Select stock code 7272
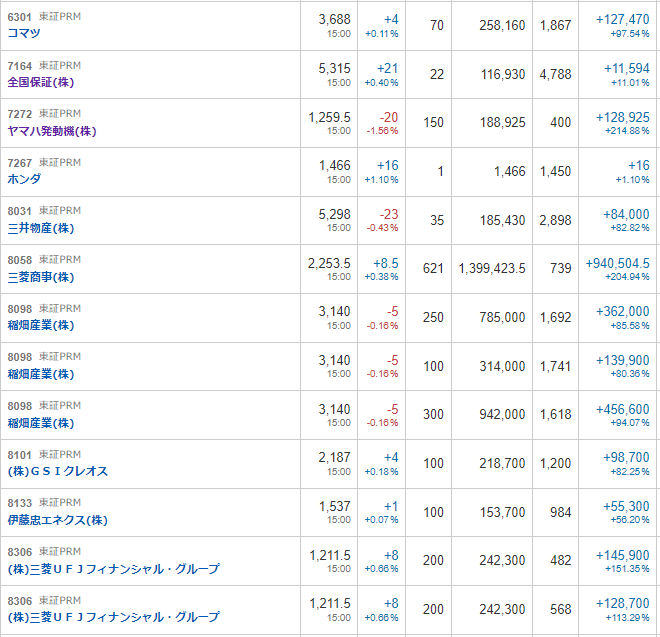Viewport: 660px width, 637px height. pyautogui.click(x=19, y=114)
